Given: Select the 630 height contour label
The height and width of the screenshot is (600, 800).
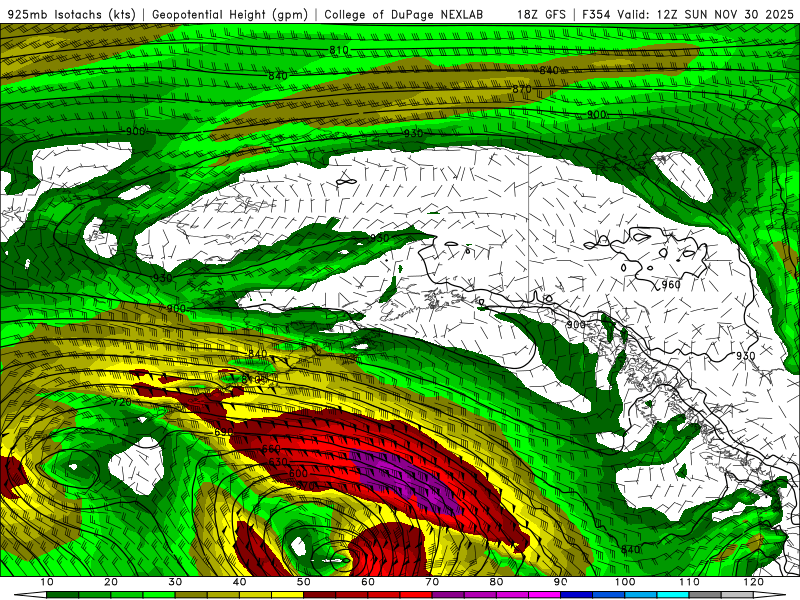Looking at the screenshot, I should click(x=278, y=462).
